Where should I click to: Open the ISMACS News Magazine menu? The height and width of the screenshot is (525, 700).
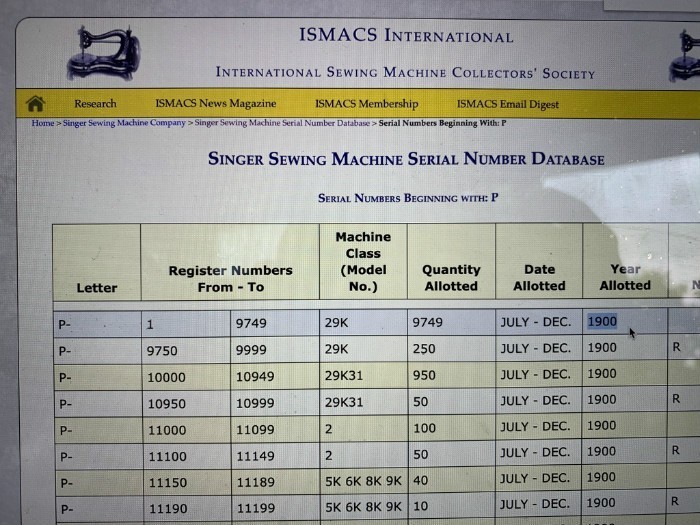[x=215, y=104]
